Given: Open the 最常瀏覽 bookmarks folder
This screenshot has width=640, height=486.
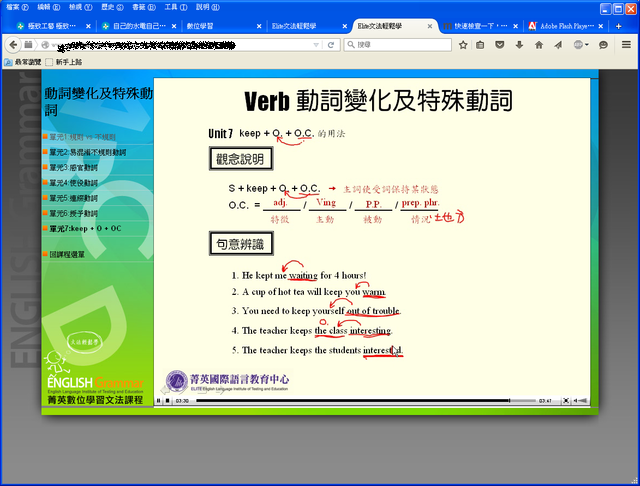Looking at the screenshot, I should pyautogui.click(x=22, y=61).
